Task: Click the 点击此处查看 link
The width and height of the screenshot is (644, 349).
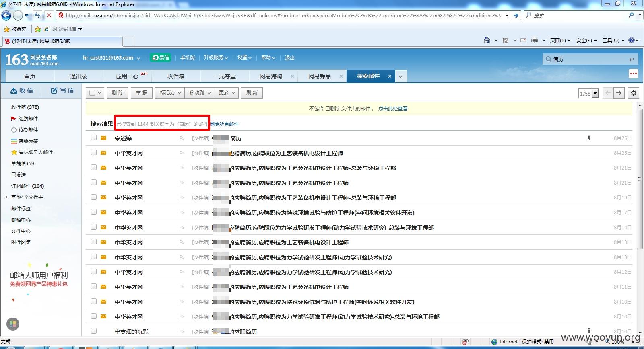Action: pyautogui.click(x=393, y=109)
